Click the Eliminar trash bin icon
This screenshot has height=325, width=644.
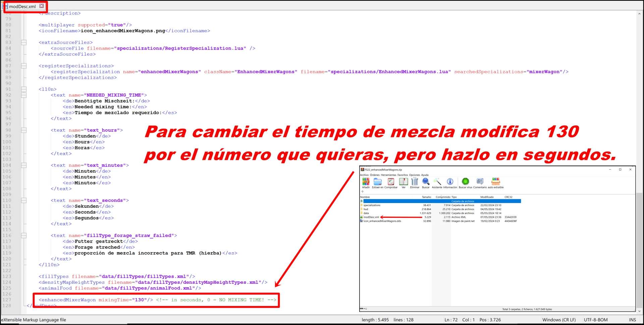415,182
